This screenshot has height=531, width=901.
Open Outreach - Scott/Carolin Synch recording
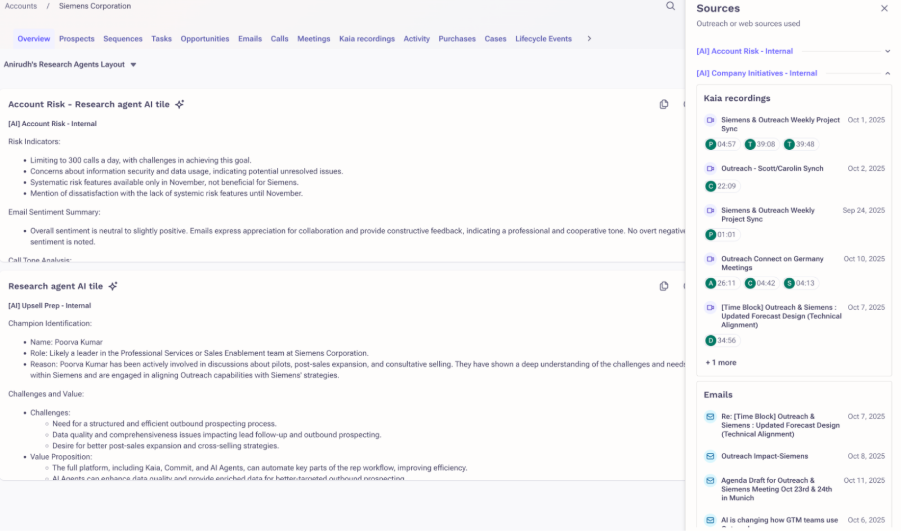point(772,168)
